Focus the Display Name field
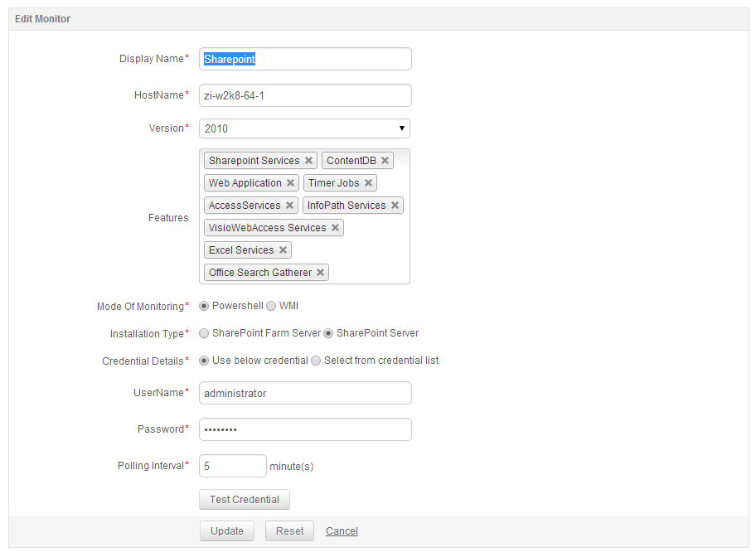 coord(305,59)
